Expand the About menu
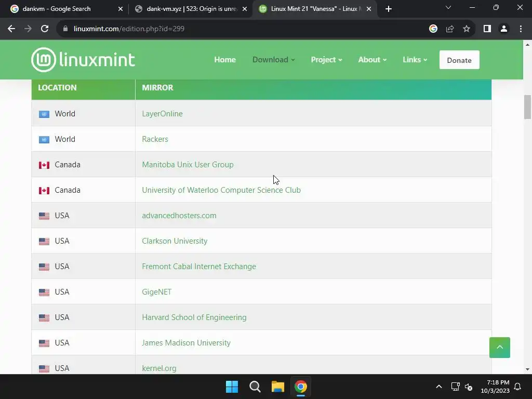532x399 pixels. click(x=372, y=60)
